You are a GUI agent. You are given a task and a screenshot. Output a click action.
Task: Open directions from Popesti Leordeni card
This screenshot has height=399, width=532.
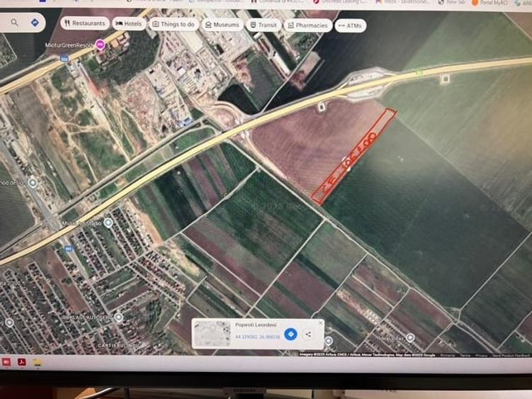click(290, 333)
